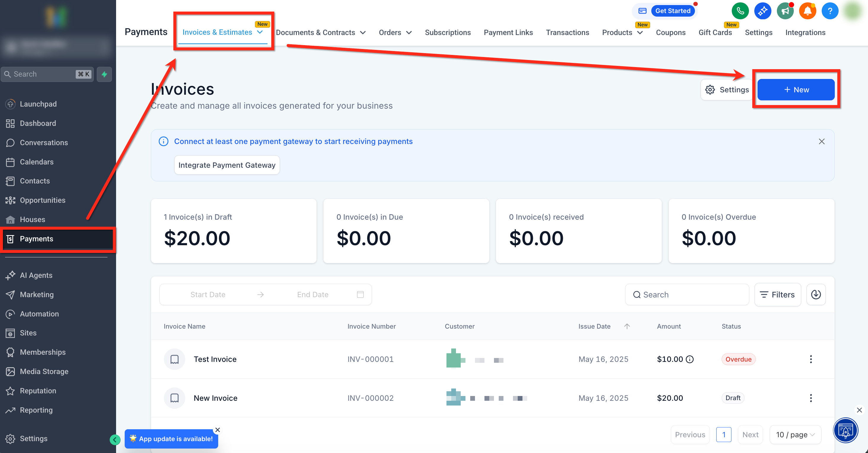This screenshot has height=453, width=868.
Task: Open the 10 / page size dropdown
Action: click(x=795, y=435)
